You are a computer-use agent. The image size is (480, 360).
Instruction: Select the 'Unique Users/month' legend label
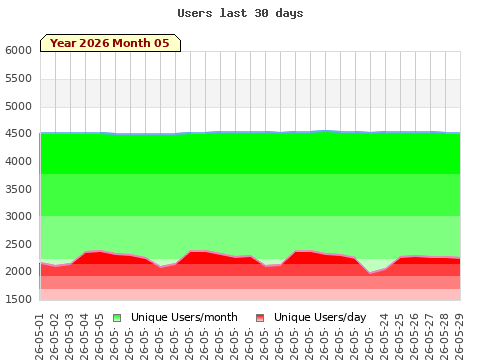[184, 317]
